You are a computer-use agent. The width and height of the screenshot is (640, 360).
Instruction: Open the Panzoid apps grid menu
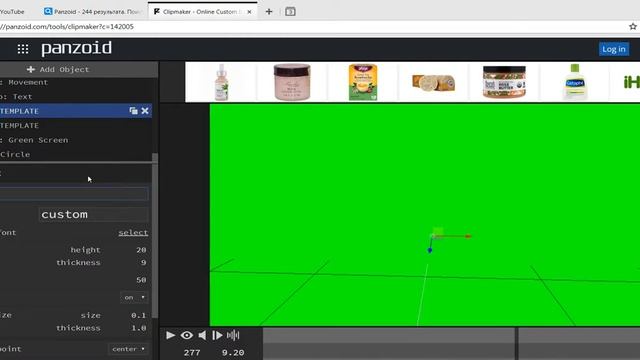[23, 49]
